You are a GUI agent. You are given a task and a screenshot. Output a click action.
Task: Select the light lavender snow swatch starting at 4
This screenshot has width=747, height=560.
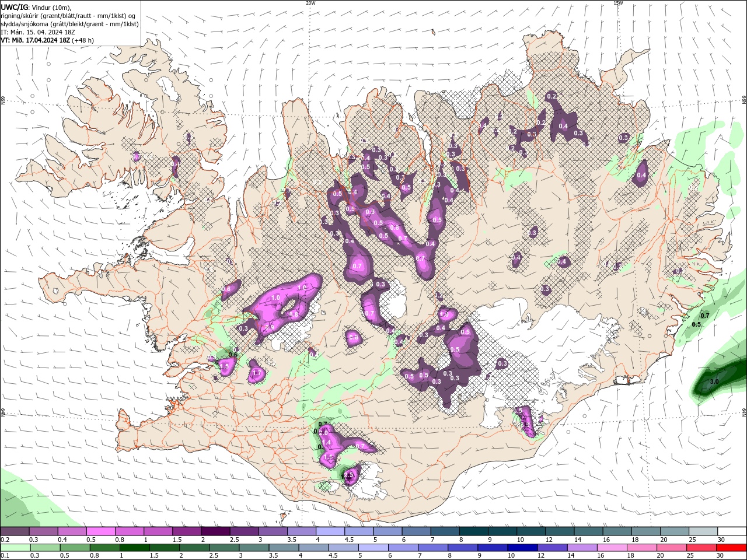[x=330, y=531]
